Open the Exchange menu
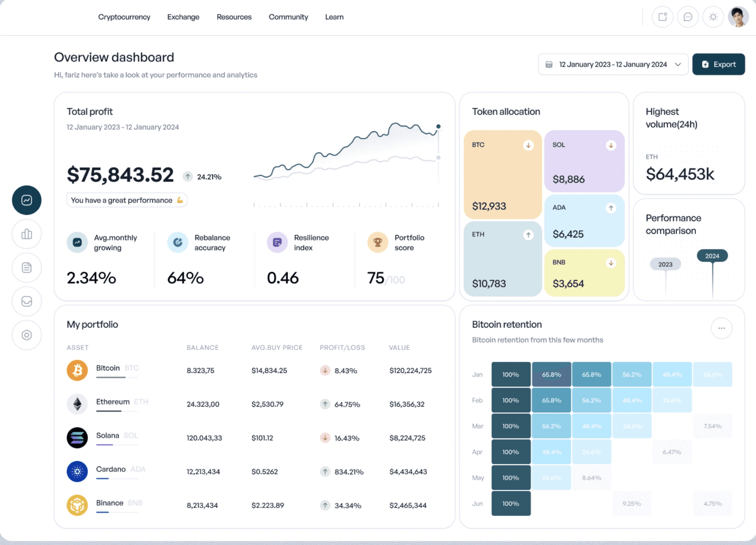Viewport: 756px width, 545px height. point(183,17)
